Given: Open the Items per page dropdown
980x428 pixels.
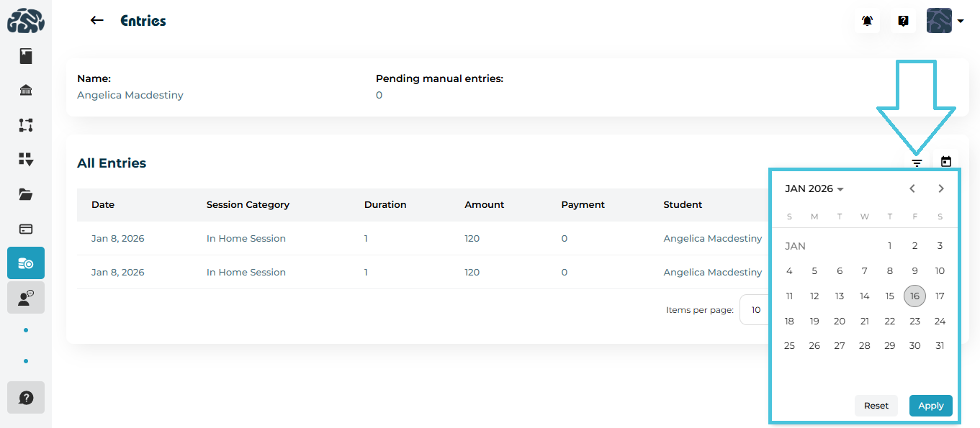Looking at the screenshot, I should [755, 310].
